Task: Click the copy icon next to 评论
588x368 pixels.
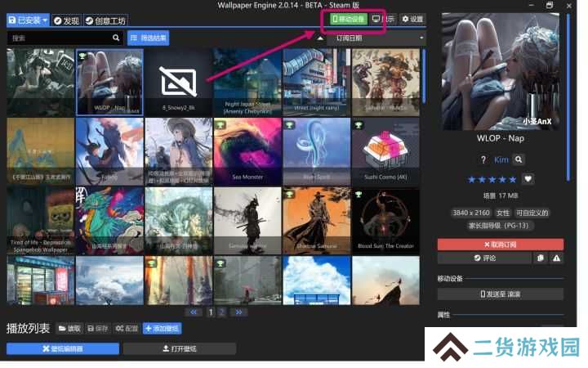Action: click(541, 258)
